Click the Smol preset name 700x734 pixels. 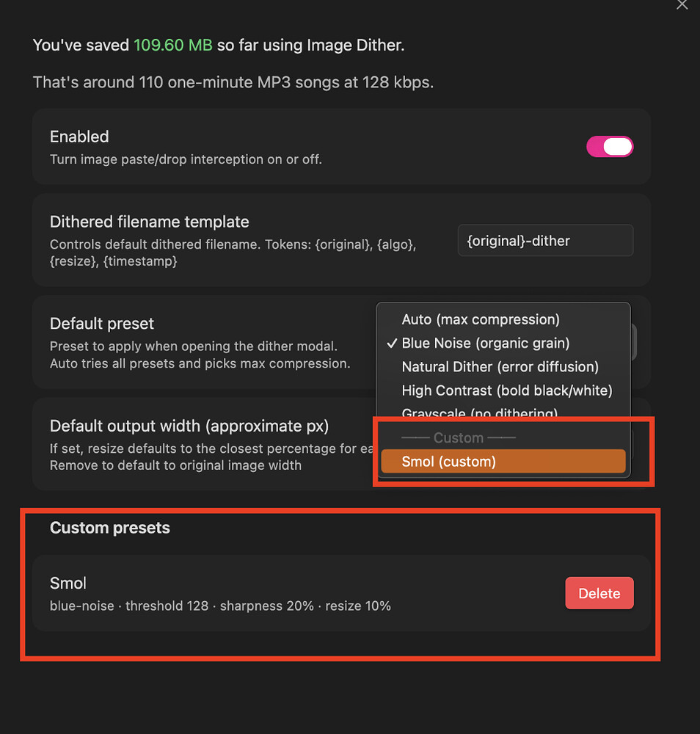[x=68, y=584]
